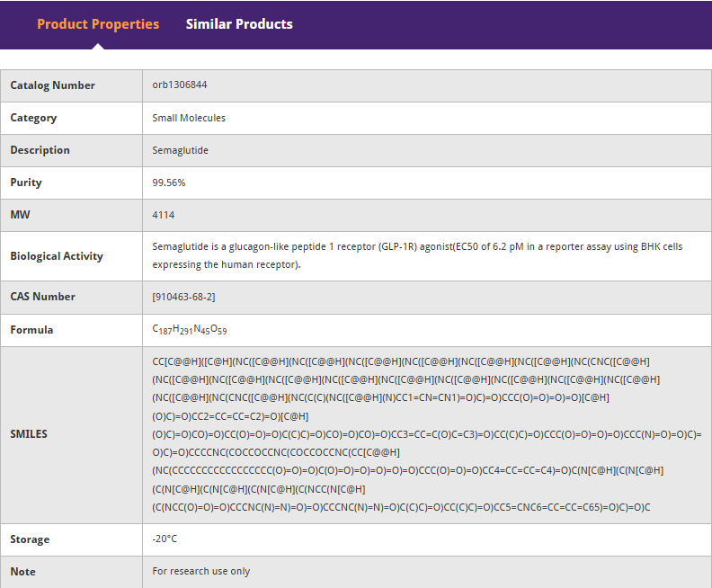This screenshot has height=588, width=712.
Task: Click the Small Molecules category value
Action: point(189,118)
